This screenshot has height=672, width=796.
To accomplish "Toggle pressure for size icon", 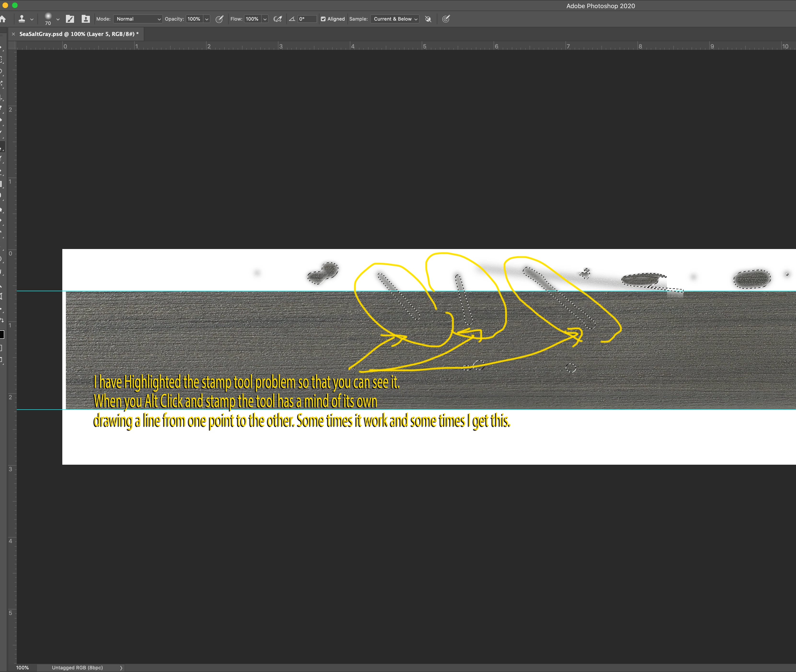I will (446, 19).
